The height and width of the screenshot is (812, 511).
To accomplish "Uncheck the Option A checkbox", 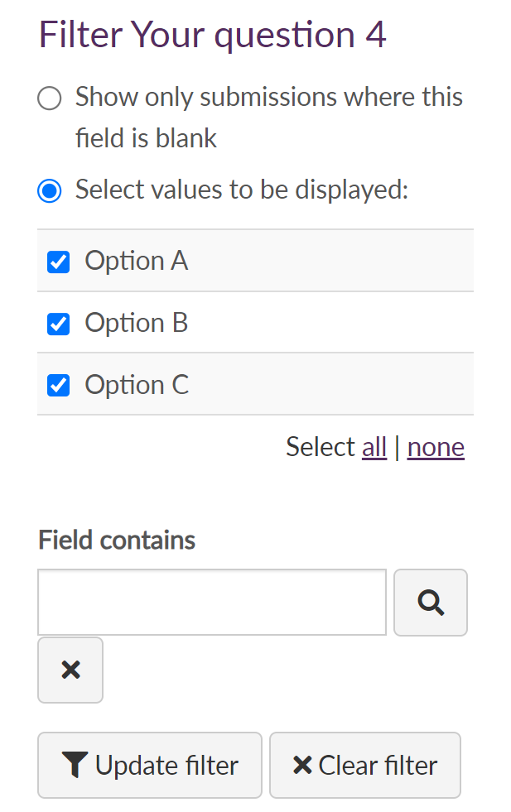I will (59, 262).
